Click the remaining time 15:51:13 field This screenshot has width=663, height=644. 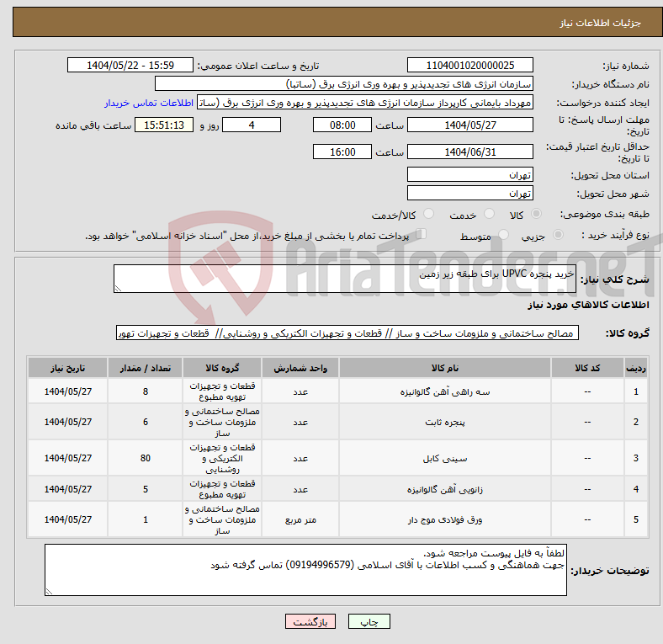[x=164, y=125]
